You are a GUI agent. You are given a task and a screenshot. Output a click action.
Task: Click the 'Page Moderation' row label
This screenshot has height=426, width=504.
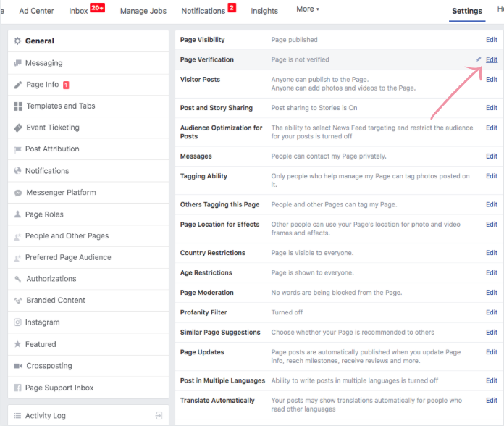(x=206, y=293)
